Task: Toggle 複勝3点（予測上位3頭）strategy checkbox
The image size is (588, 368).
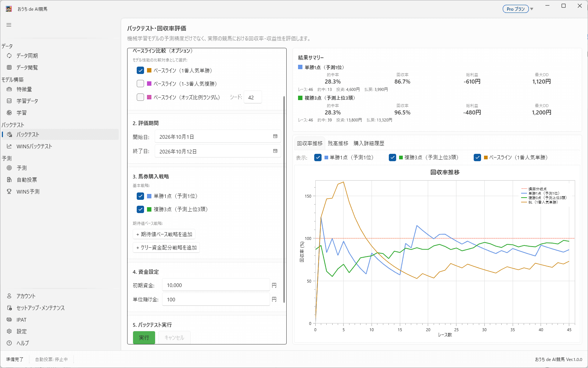Action: (140, 209)
